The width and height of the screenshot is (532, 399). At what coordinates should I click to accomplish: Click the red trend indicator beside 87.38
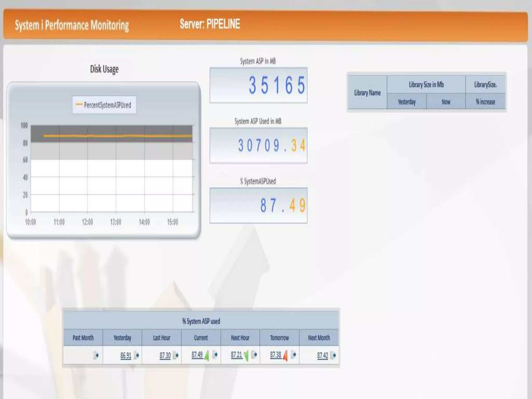tap(285, 356)
